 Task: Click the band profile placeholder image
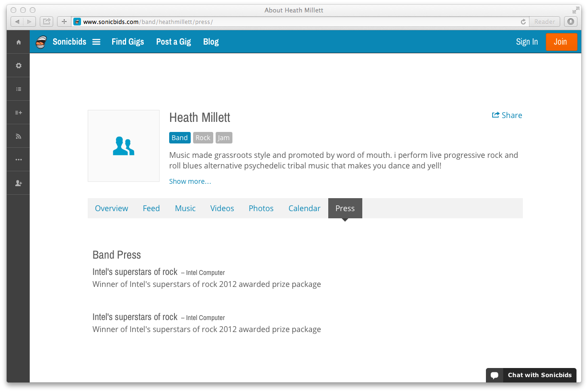tap(124, 146)
